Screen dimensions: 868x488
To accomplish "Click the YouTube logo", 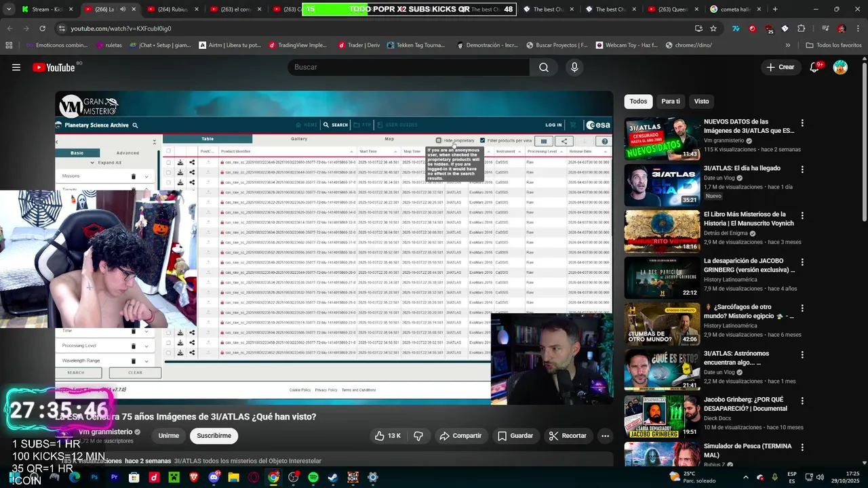I will [54, 67].
